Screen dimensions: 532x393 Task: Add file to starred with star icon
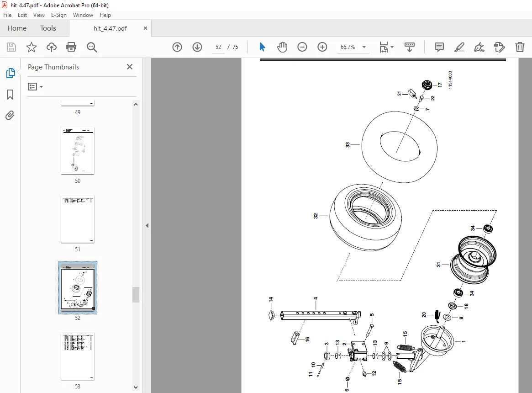point(31,47)
